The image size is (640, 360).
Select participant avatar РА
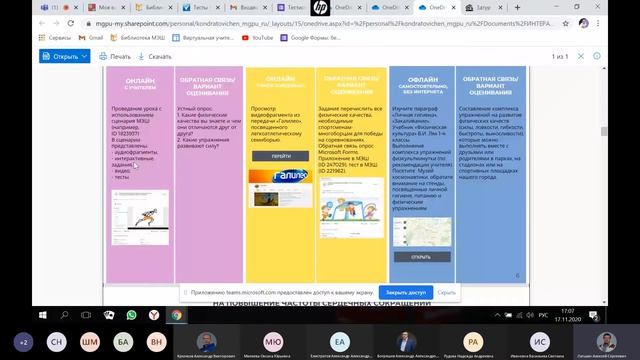point(473,342)
